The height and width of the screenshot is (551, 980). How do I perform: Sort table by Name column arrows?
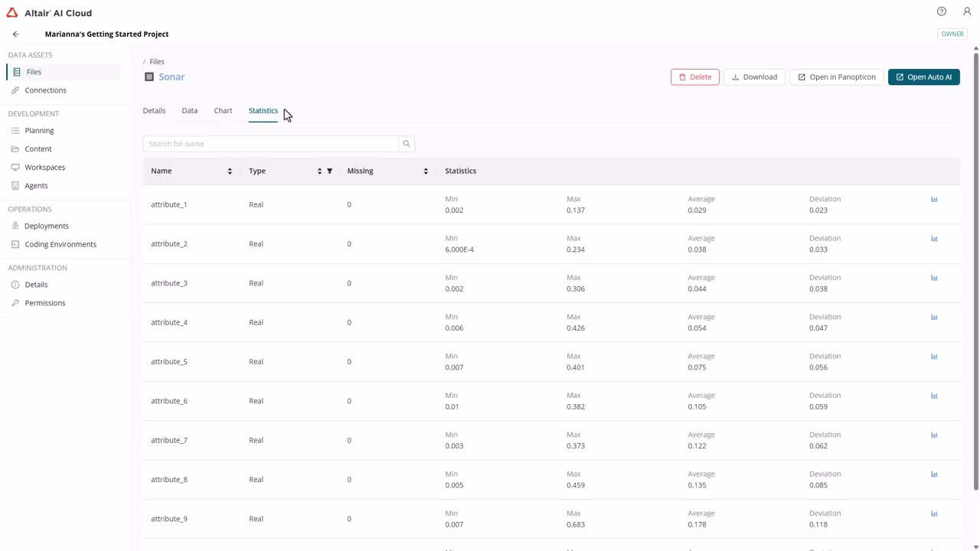[230, 171]
